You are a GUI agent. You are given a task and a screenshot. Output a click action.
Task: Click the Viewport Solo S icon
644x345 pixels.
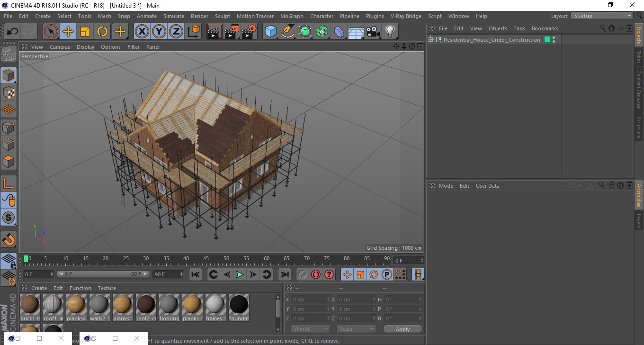coord(9,218)
